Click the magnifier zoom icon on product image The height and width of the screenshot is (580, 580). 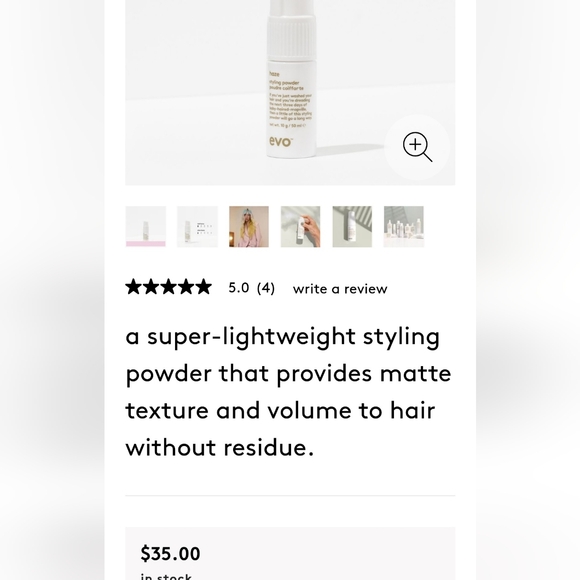coord(417,147)
